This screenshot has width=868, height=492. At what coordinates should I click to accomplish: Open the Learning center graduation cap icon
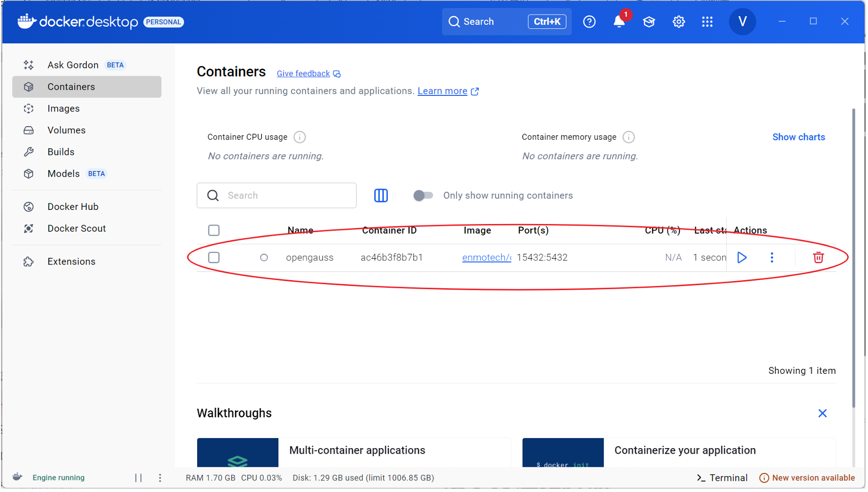649,22
